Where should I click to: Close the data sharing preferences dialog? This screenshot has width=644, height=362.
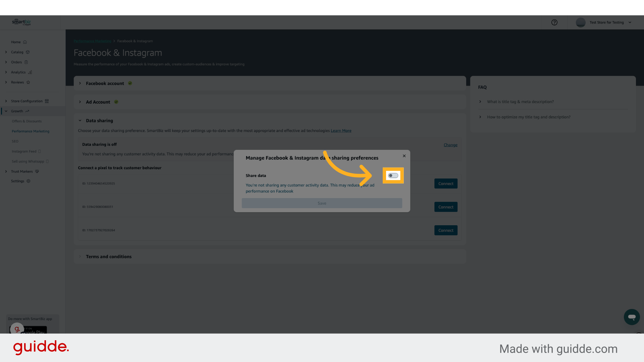[404, 156]
